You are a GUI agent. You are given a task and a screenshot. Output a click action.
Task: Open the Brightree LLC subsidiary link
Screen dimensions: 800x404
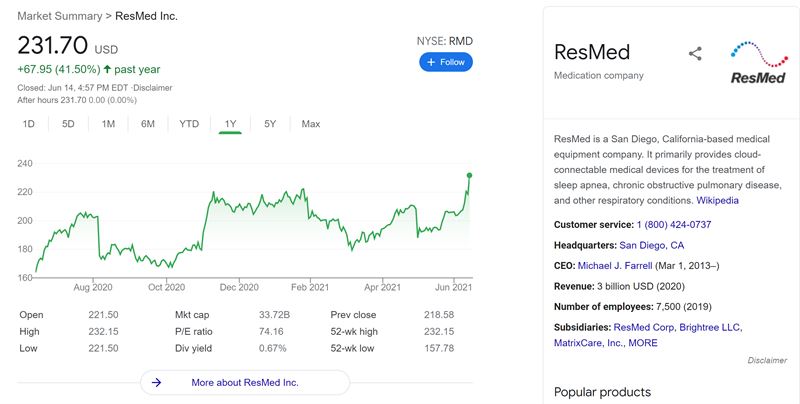pos(710,327)
